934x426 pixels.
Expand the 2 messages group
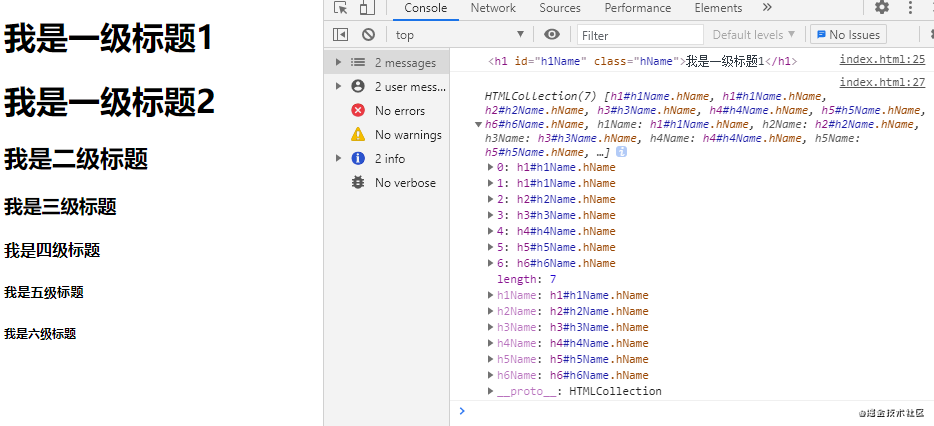pos(387,63)
